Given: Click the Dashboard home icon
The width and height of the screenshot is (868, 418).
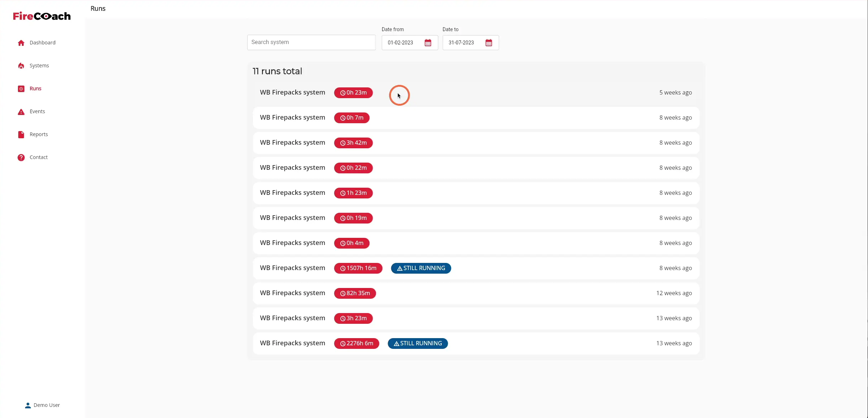Looking at the screenshot, I should 21,43.
